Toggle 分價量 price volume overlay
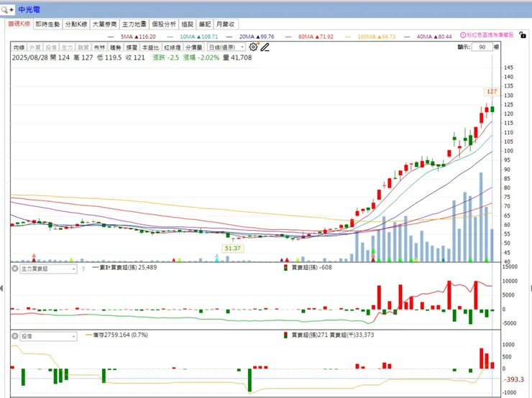 [193, 47]
